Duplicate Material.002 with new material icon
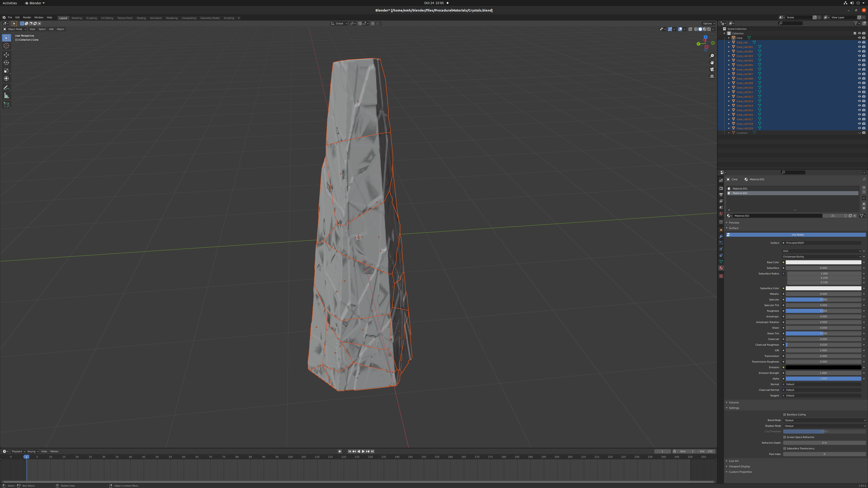The width and height of the screenshot is (868, 488). point(850,216)
